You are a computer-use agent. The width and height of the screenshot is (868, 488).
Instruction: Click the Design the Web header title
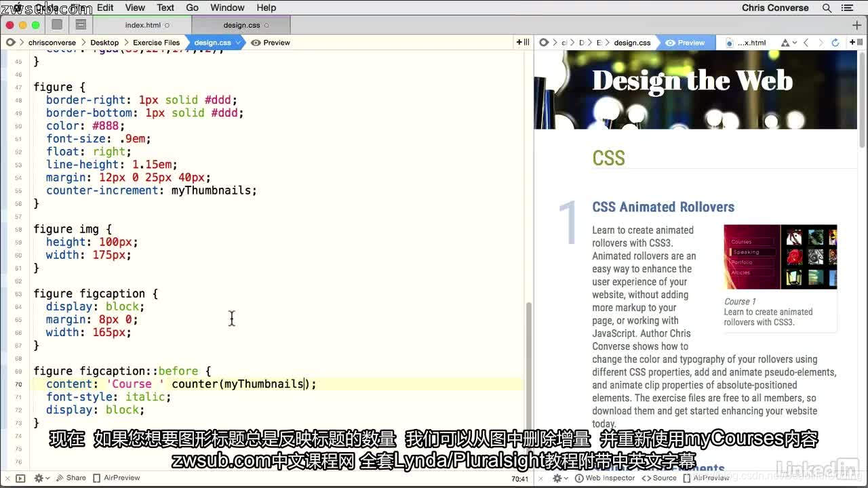[692, 81]
